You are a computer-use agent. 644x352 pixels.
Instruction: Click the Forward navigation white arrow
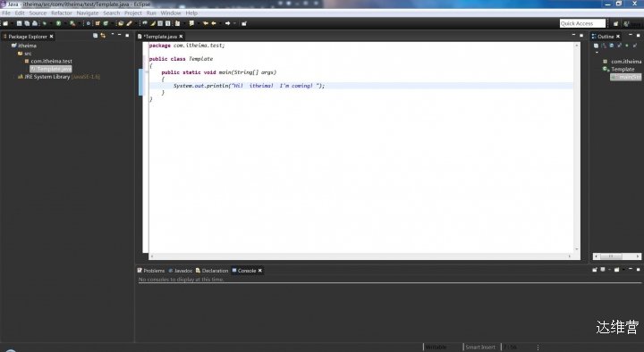(227, 23)
